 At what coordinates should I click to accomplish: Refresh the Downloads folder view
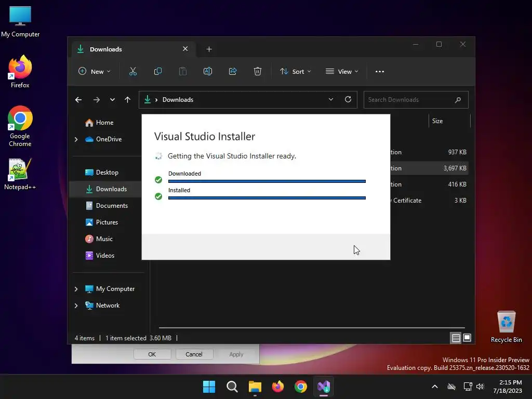tap(348, 99)
